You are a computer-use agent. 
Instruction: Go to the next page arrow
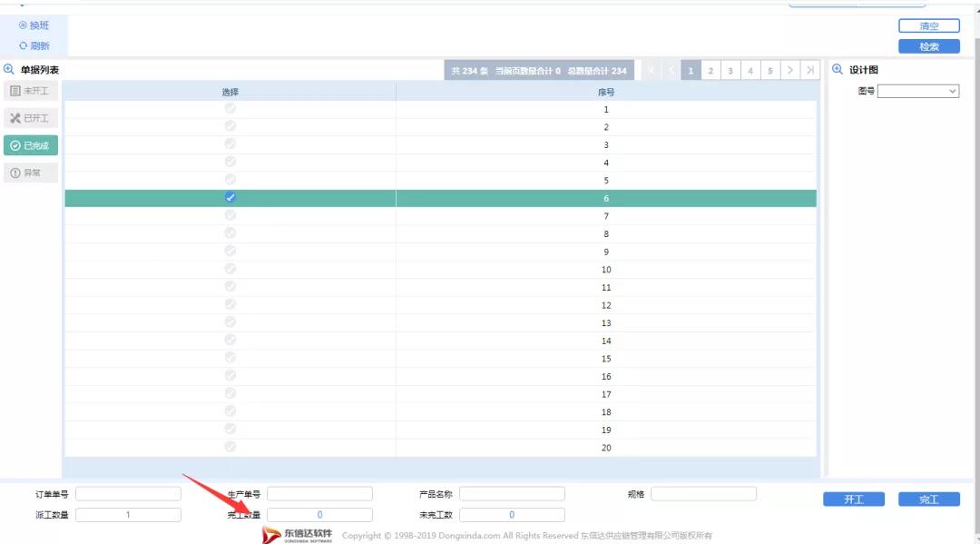click(x=790, y=71)
